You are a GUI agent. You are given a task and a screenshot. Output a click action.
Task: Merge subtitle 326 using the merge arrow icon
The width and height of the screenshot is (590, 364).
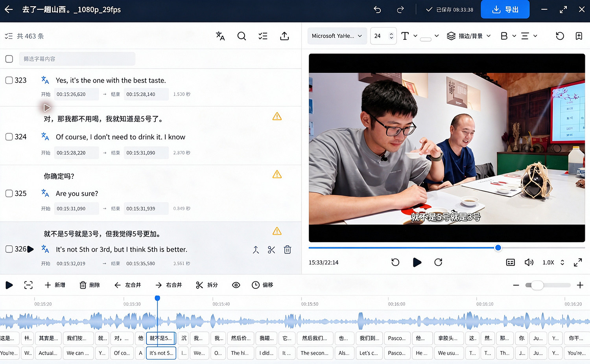point(256,250)
